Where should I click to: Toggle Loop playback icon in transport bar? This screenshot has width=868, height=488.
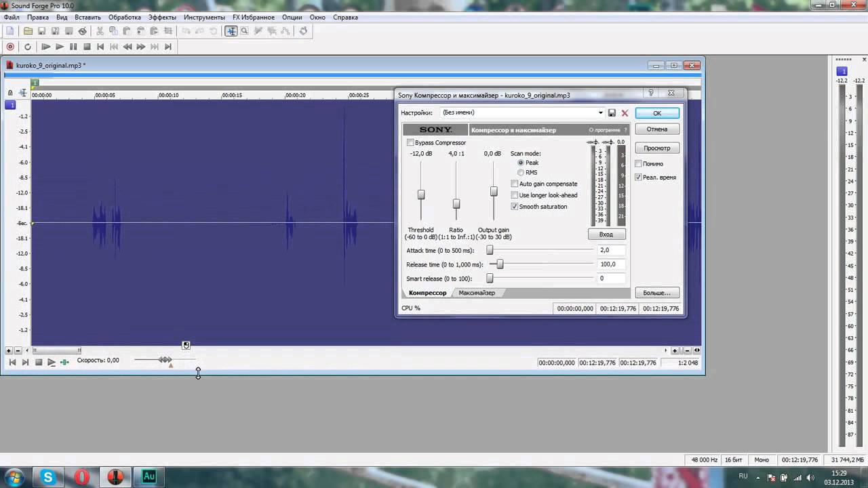point(28,47)
